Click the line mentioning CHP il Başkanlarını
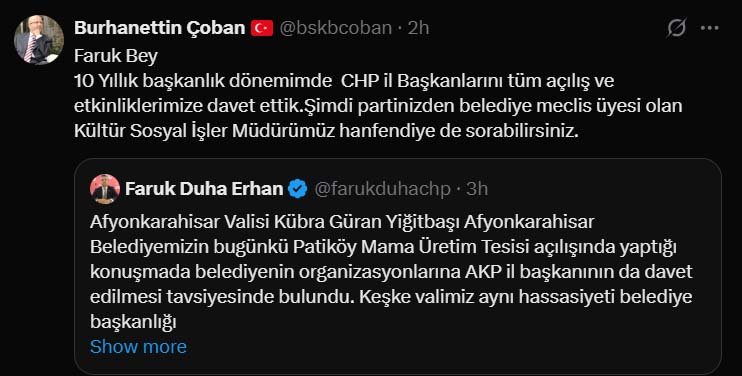The width and height of the screenshot is (742, 376). (x=344, y=81)
